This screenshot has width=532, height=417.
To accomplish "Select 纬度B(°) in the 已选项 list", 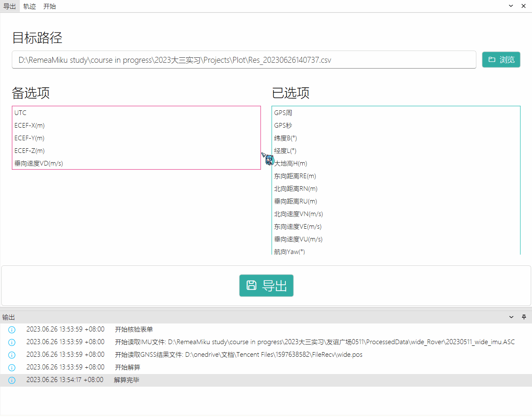I will click(396, 138).
